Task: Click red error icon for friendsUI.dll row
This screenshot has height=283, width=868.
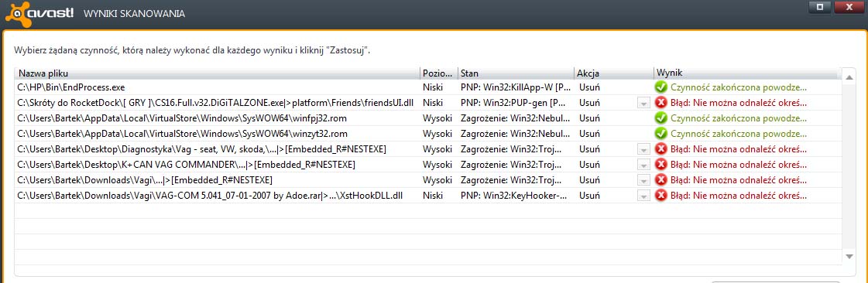Action: click(x=660, y=102)
